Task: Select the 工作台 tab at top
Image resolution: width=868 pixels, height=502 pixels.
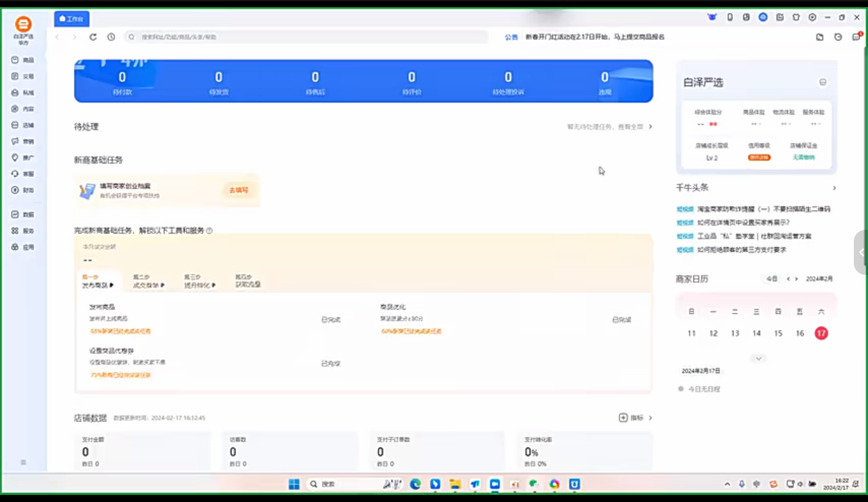Action: point(72,19)
